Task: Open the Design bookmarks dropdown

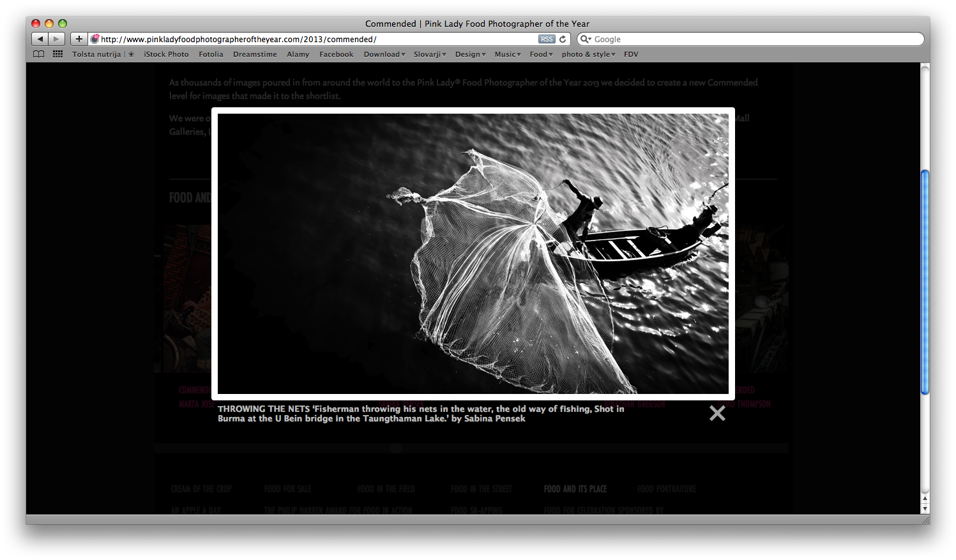Action: [470, 54]
